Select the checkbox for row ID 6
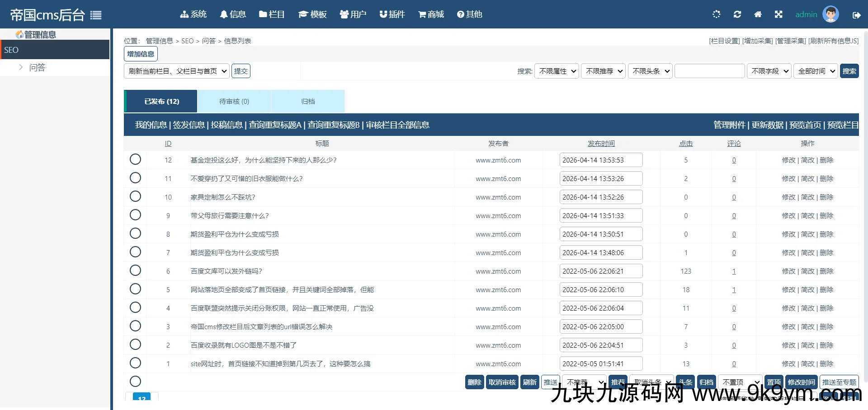This screenshot has height=410, width=868. [135, 270]
